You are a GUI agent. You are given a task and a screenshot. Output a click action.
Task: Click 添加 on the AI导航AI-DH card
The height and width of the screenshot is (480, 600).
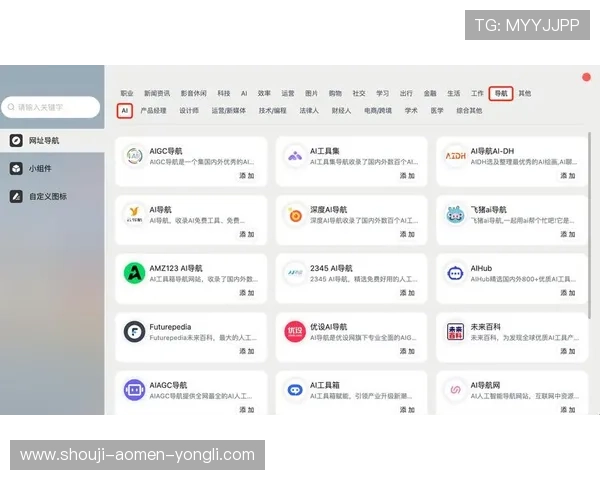568,176
